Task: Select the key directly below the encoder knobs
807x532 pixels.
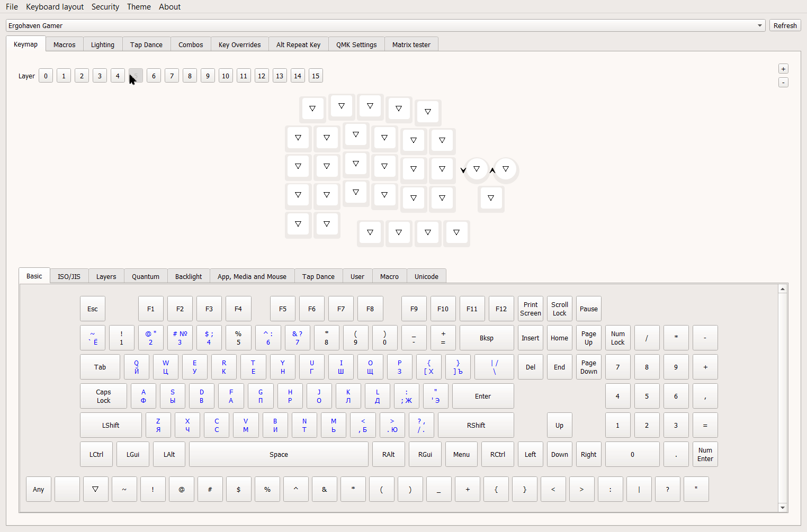Action: (x=491, y=198)
